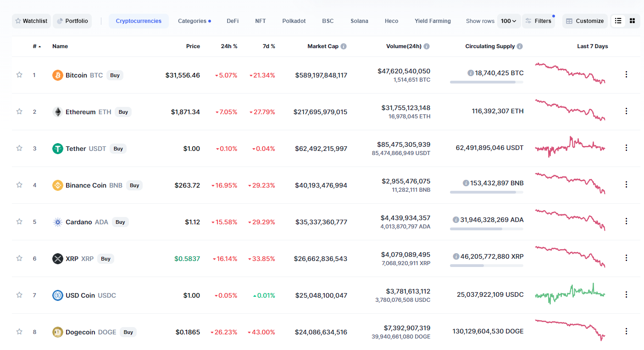
Task: Click Cardano circulating supply progress bar
Action: tap(487, 229)
